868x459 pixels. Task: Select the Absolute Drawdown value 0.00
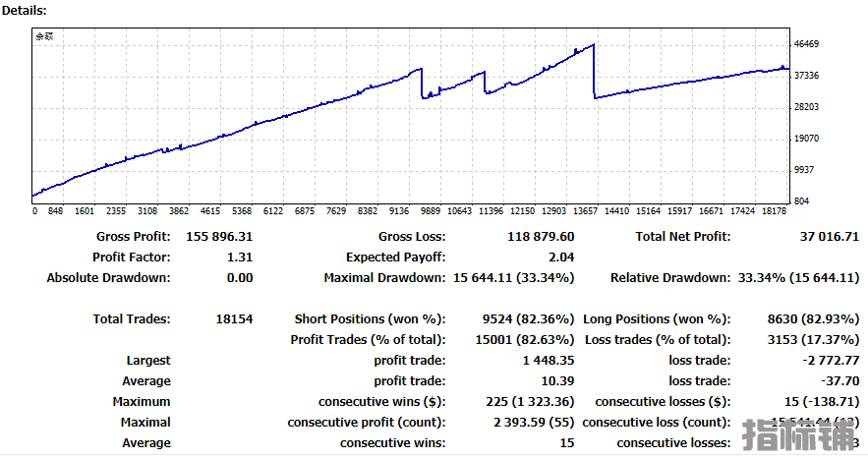[240, 277]
